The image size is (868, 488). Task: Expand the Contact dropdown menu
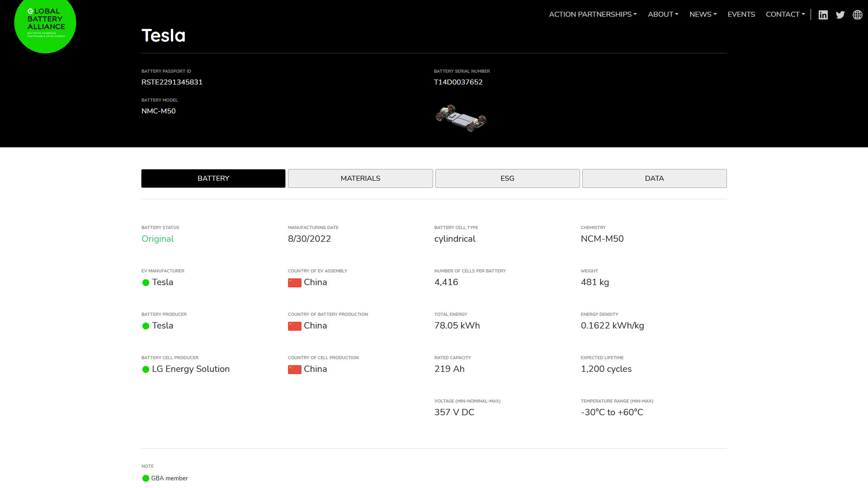pyautogui.click(x=785, y=14)
